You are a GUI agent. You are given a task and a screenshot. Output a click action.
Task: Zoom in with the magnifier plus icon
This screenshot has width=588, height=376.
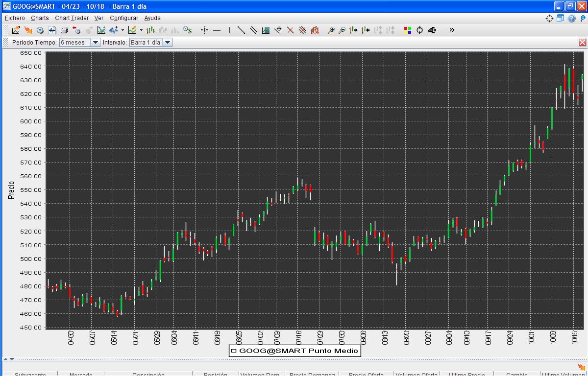click(331, 30)
